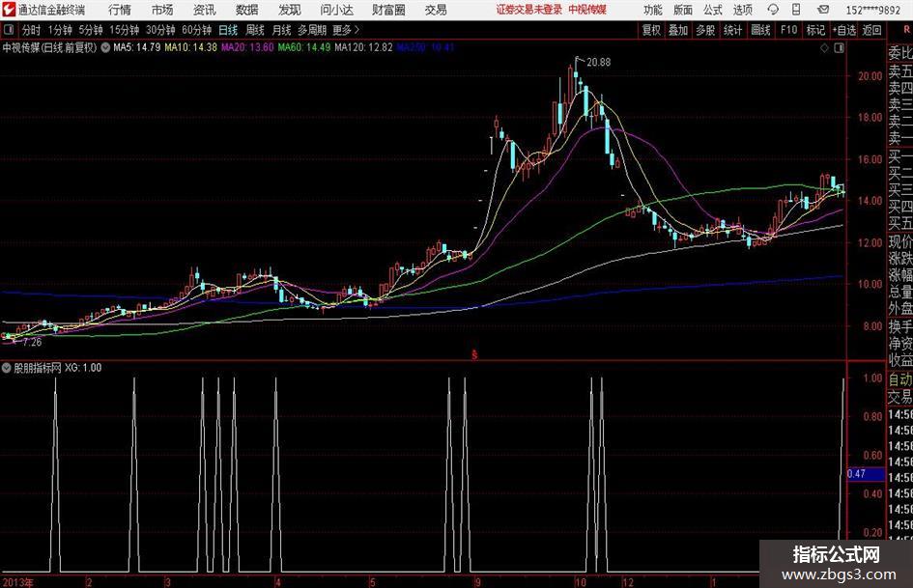Viewport: 913px width, 588px height.
Task: Click the 证券交易未登录 login link
Action: 529,10
